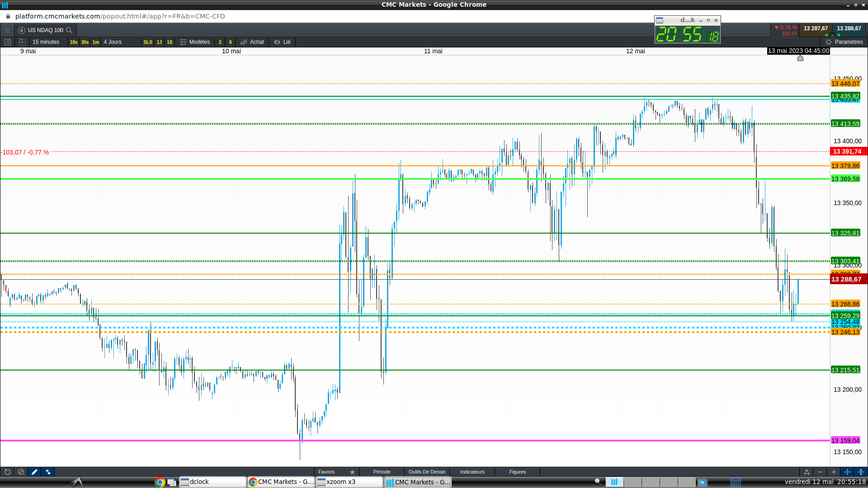Click the clear drawings circle-slash icon

coord(21,472)
